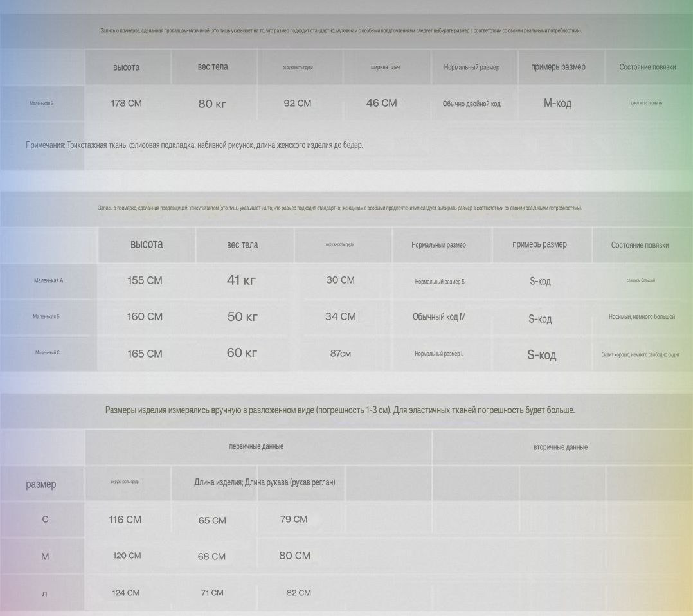Click the 116 СМ chest measurement cell
Image resolution: width=693 pixels, height=616 pixels.
pyautogui.click(x=125, y=520)
